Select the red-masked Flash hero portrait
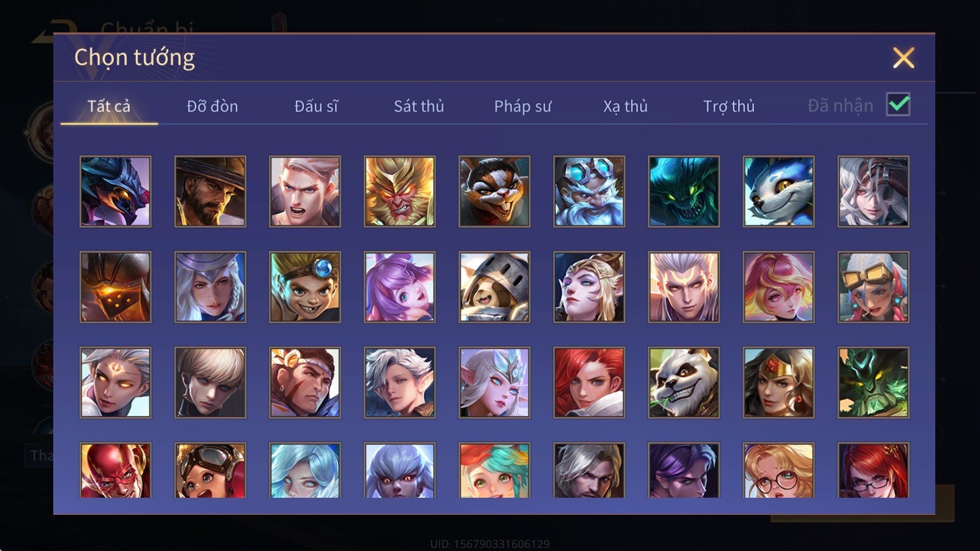The image size is (980, 551). pyautogui.click(x=115, y=470)
